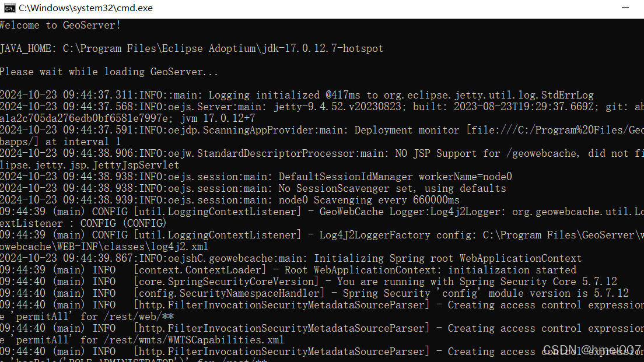
Task: Click the 'DefaultSessionIdManager workerName=node0' line
Action: click(x=256, y=177)
